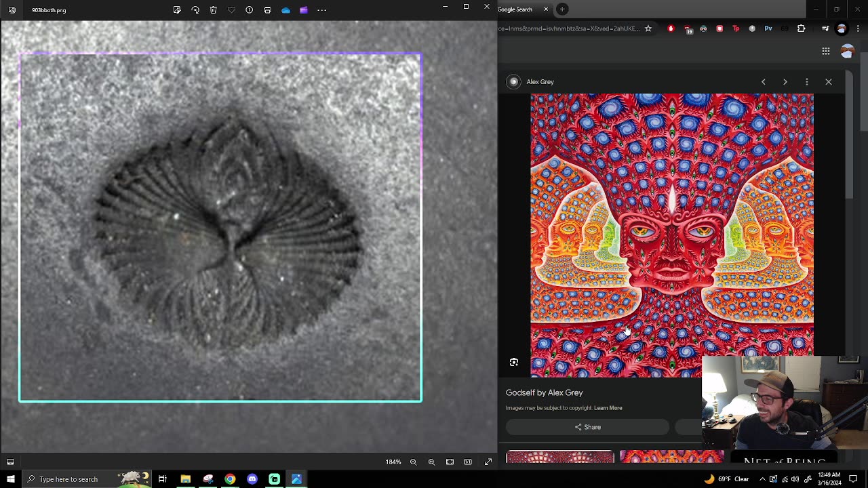Open Clipchamp purple icon in Photos toolbar
The height and width of the screenshot is (488, 868).
coord(303,10)
